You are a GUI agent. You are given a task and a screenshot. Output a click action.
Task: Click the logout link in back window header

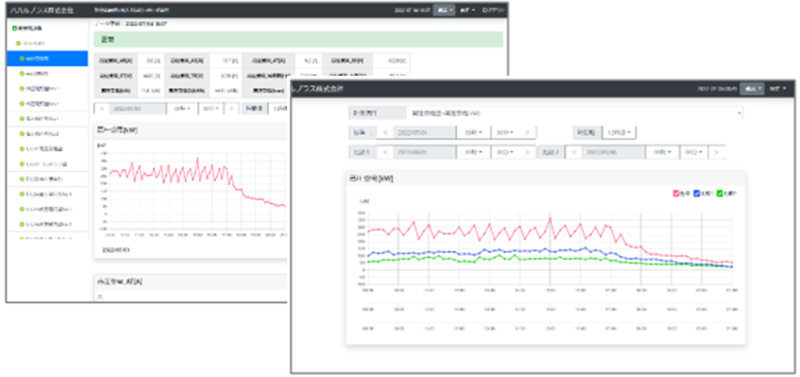coord(493,10)
